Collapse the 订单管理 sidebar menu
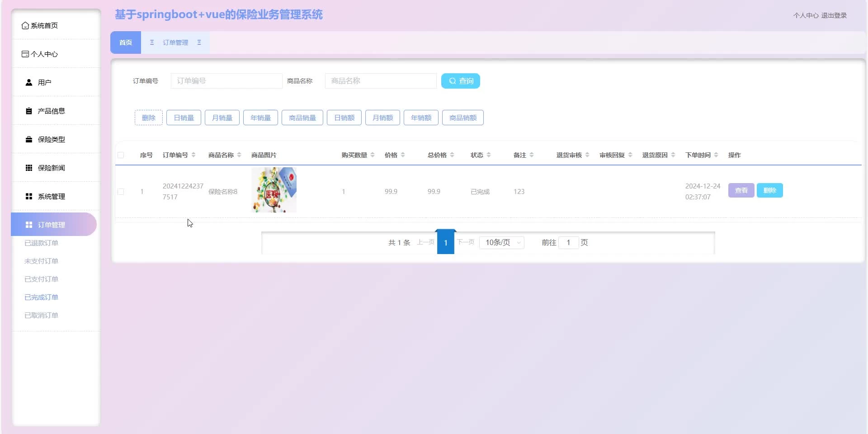Screen dimensions: 868x434 [54, 224]
